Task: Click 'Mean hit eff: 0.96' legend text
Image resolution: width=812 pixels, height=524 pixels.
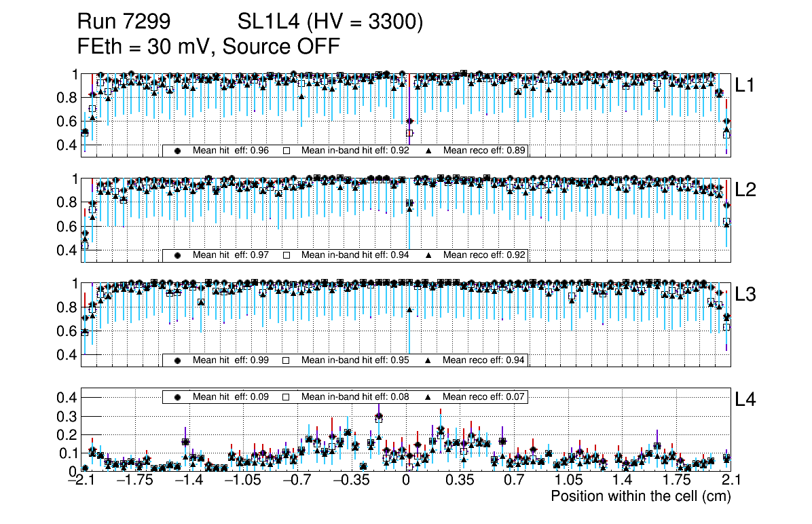Action: tap(232, 151)
